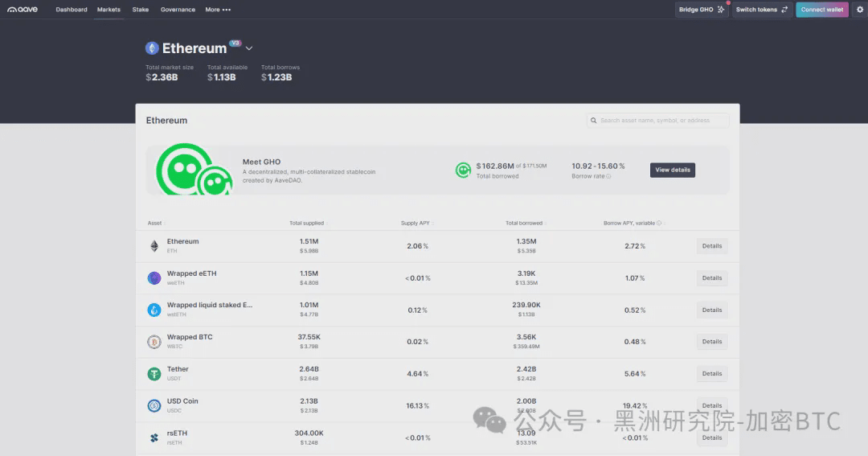The image size is (868, 456).
Task: Click the USD Coin token icon
Action: click(154, 405)
